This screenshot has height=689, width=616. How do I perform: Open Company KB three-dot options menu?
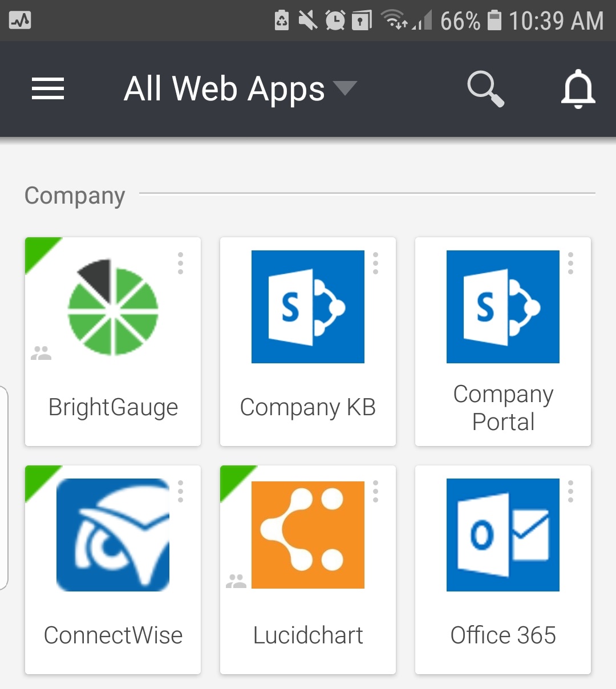[x=375, y=263]
